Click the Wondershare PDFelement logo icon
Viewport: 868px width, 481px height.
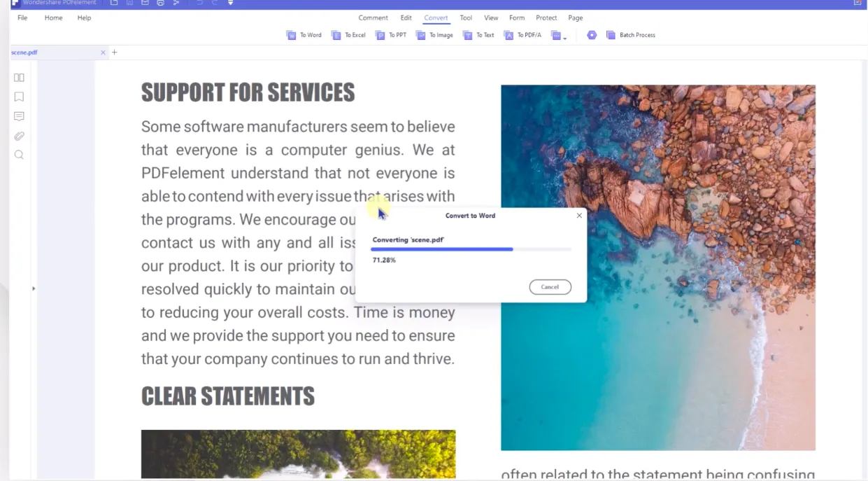[x=15, y=3]
